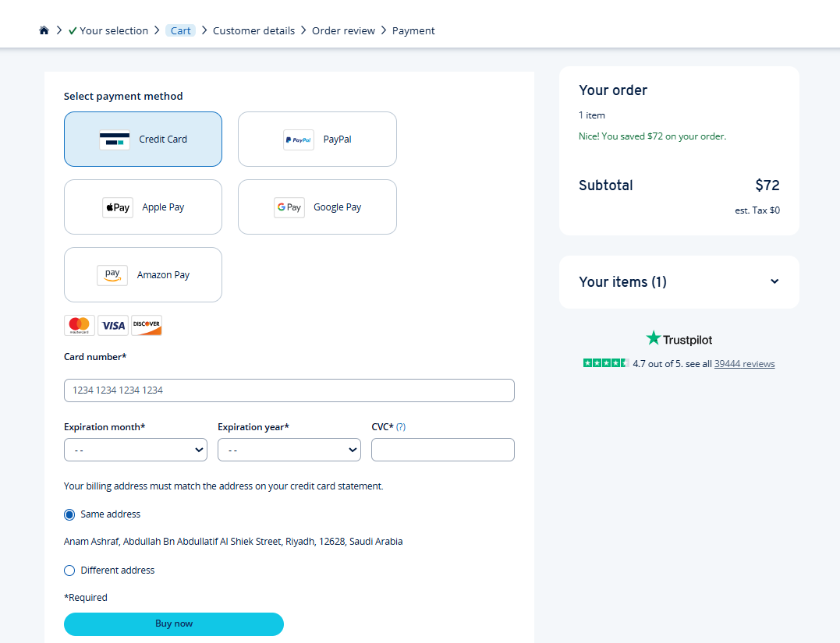Image resolution: width=840 pixels, height=643 pixels.
Task: Click the Mastercard logo
Action: (x=80, y=326)
